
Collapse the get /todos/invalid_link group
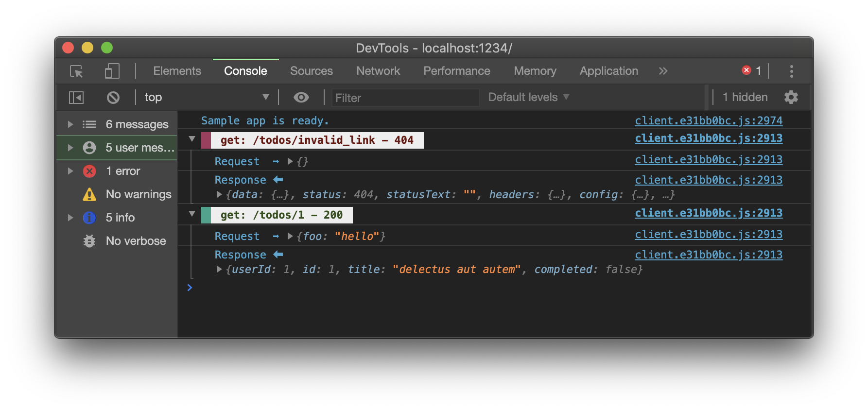point(192,139)
